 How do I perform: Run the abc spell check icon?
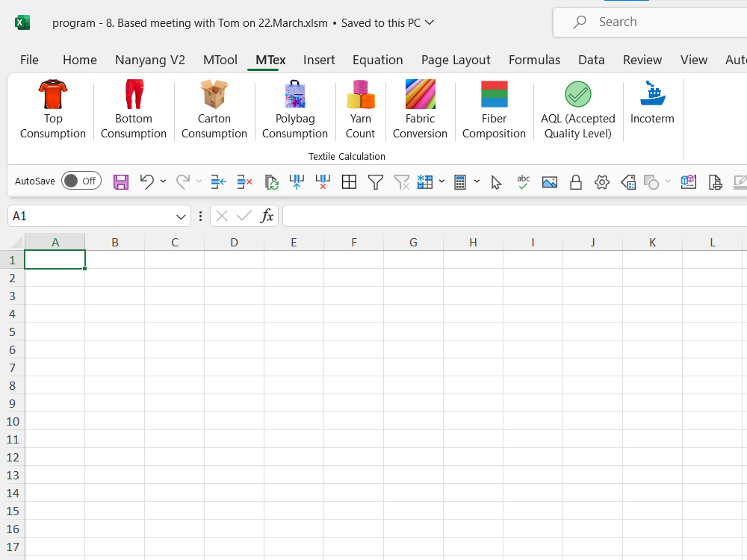tap(523, 181)
